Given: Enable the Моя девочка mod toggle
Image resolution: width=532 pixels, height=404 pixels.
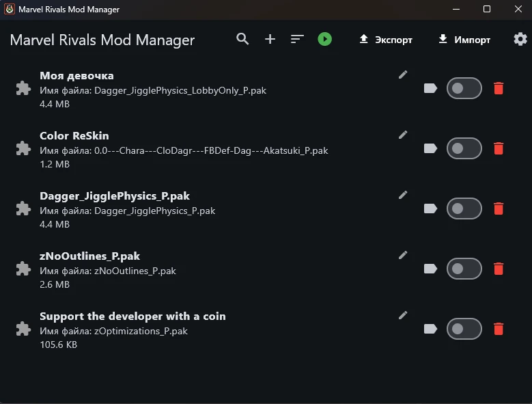Looking at the screenshot, I should pos(464,88).
